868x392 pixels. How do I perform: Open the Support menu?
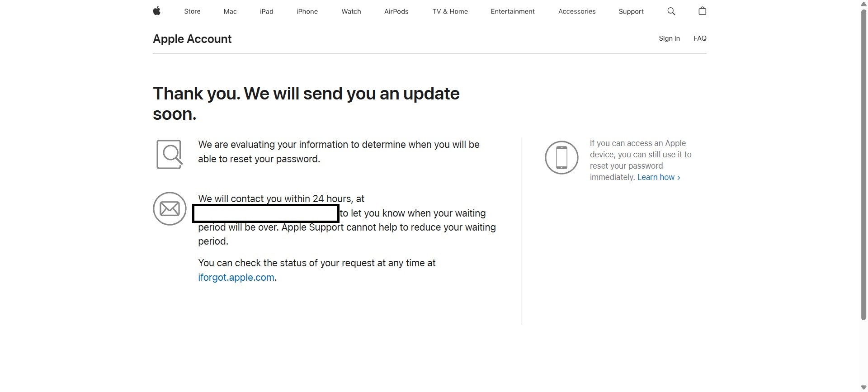(x=631, y=11)
